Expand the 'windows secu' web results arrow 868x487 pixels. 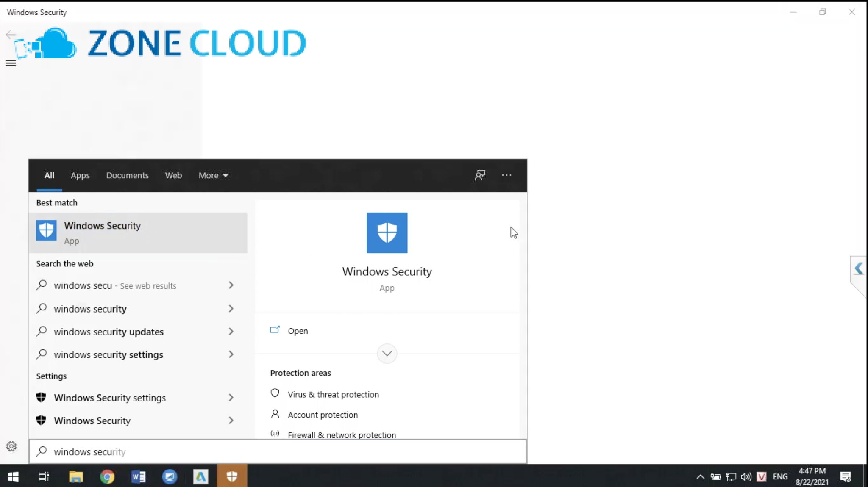coord(231,285)
